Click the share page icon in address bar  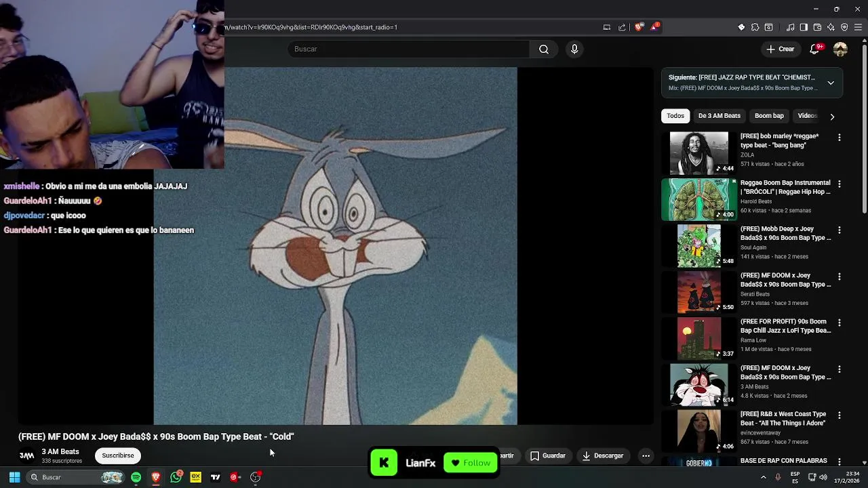pyautogui.click(x=622, y=27)
